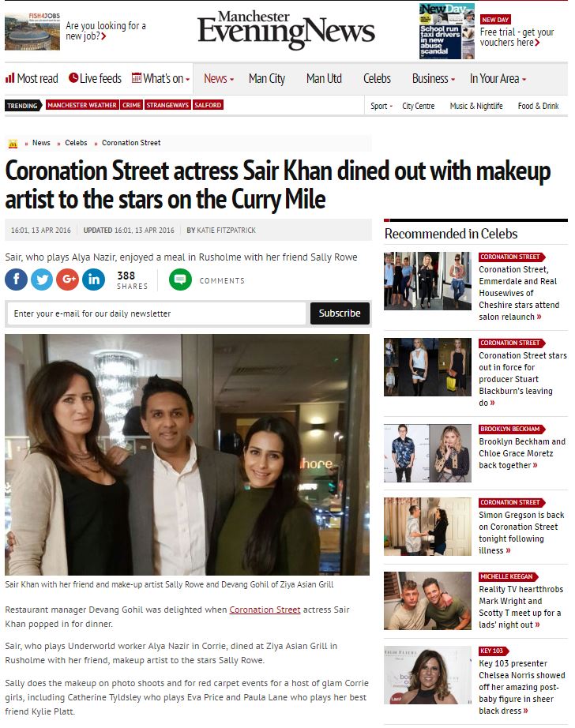Select the Strangeways trending tag
The image size is (575, 728).
(168, 105)
